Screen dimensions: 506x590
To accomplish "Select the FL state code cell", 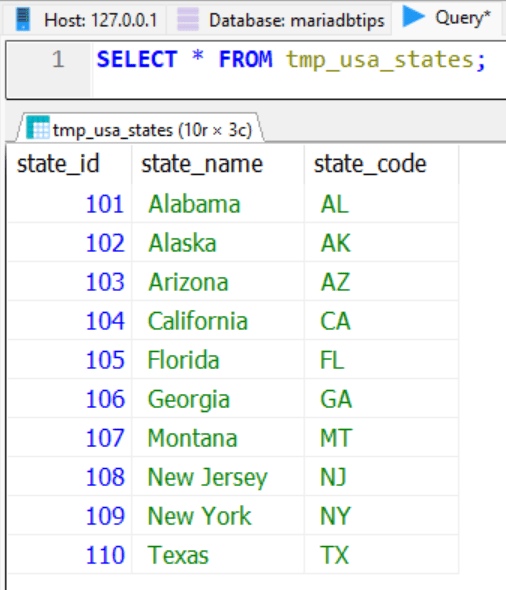I will coord(381,360).
